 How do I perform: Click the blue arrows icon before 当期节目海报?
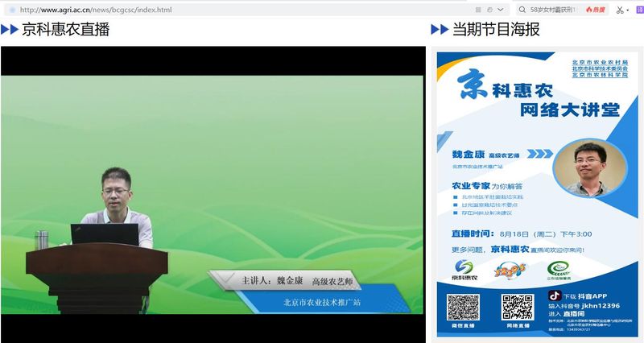point(440,29)
